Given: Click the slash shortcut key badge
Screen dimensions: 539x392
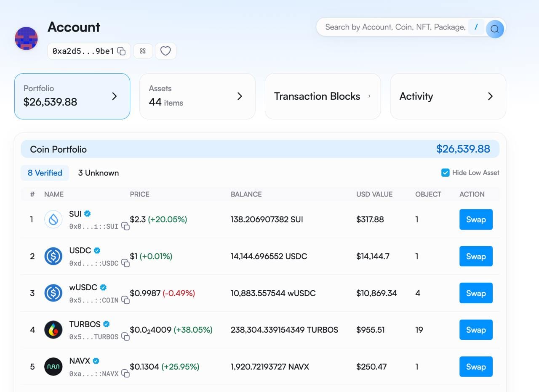Looking at the screenshot, I should (476, 27).
